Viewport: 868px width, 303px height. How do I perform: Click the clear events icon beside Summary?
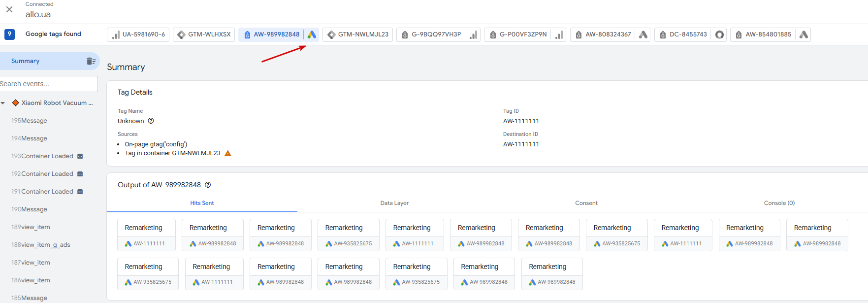[91, 61]
